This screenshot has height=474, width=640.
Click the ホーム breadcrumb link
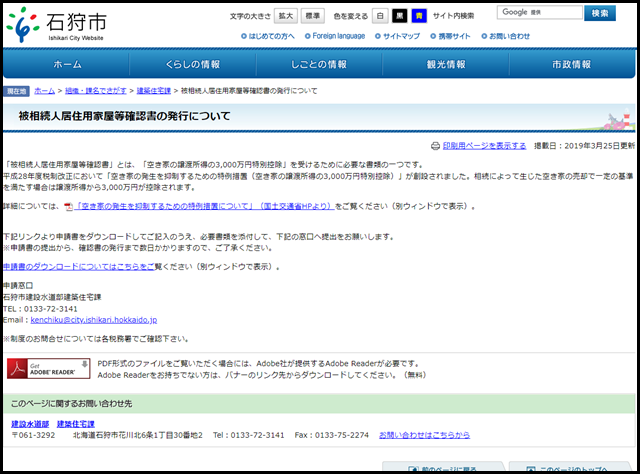[44, 91]
